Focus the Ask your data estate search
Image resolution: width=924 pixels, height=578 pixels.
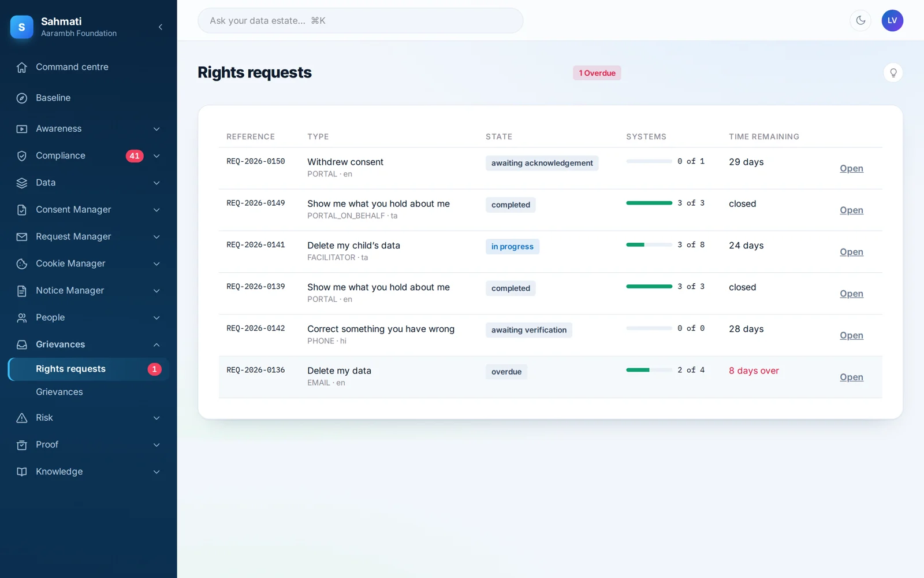[360, 21]
